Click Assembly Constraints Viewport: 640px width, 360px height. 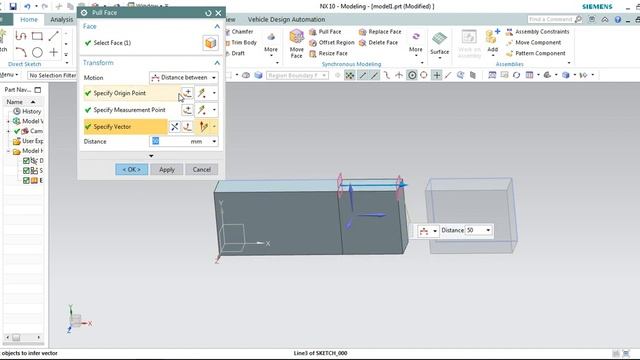click(x=538, y=32)
